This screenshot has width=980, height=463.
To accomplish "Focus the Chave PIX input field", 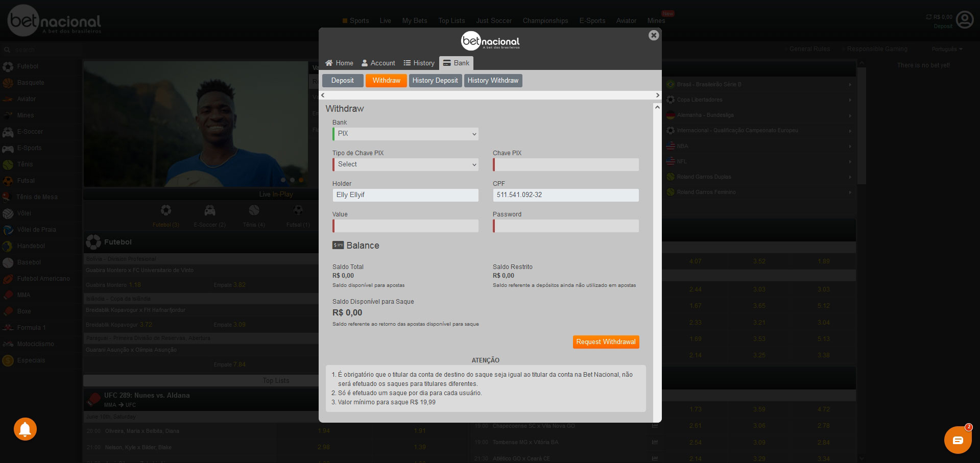I will tap(566, 164).
